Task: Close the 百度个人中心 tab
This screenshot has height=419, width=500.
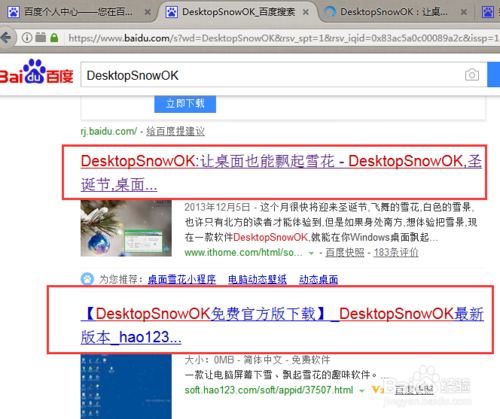Action: pyautogui.click(x=147, y=12)
